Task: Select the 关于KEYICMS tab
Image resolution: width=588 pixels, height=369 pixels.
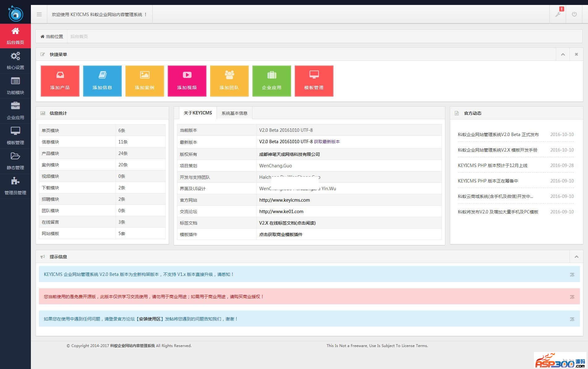Action: 198,113
